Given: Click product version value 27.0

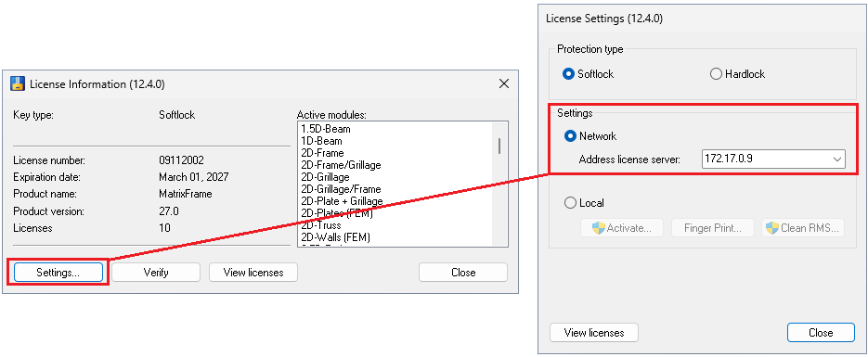Looking at the screenshot, I should [168, 211].
